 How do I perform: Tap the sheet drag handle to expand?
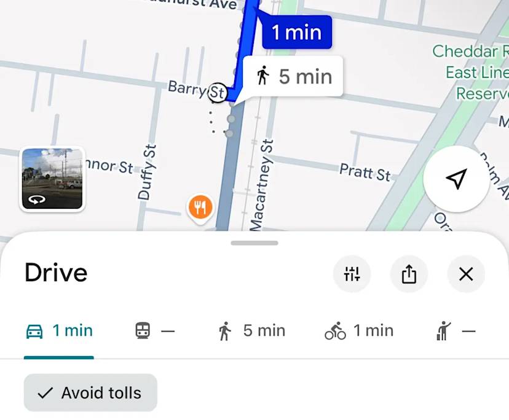pos(254,243)
